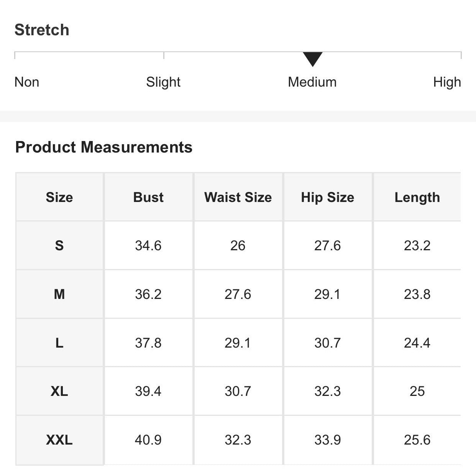Click the black stretch indicator triangle

click(312, 59)
